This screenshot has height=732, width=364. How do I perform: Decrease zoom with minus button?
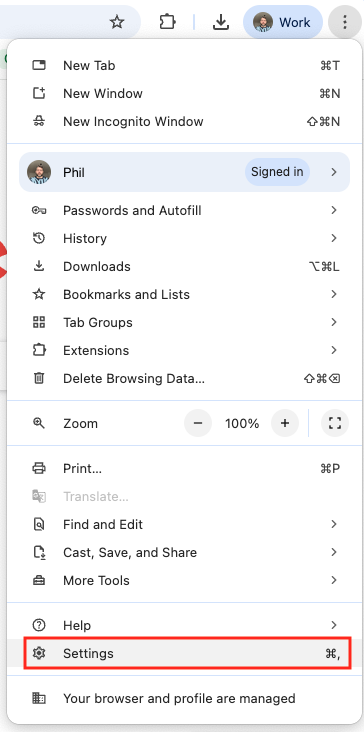pyautogui.click(x=198, y=423)
